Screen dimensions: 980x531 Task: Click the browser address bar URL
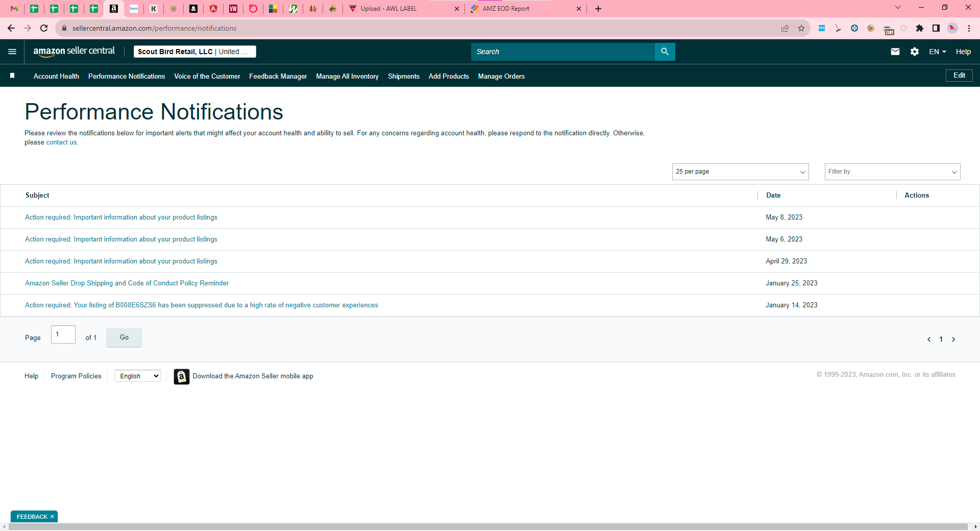click(x=154, y=28)
